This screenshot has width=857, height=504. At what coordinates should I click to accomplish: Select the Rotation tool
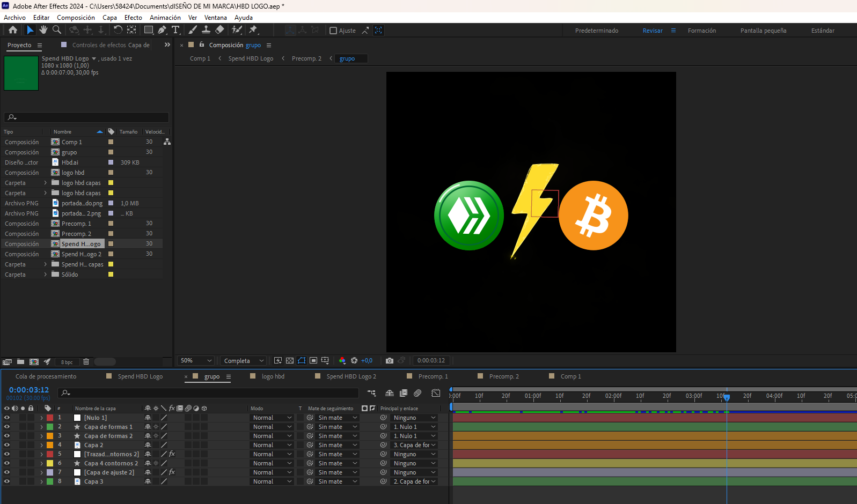click(118, 30)
